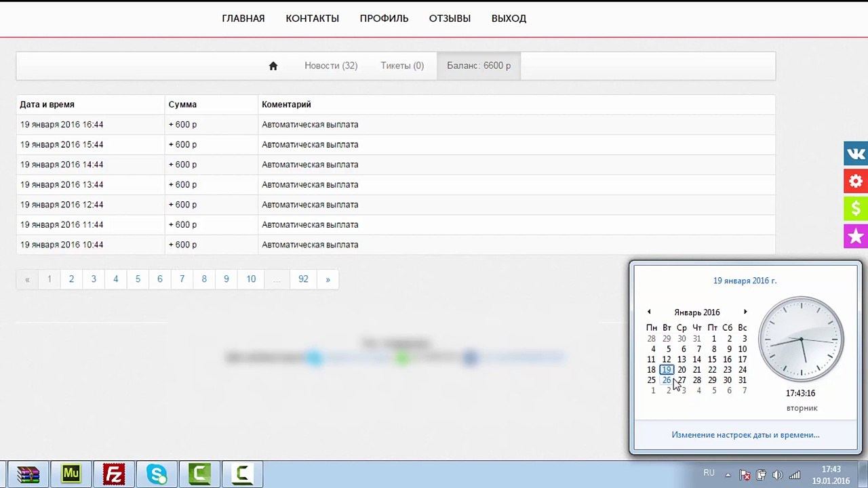Screen dimensions: 868x488
Task: Go to pagination page 3
Action: 94,279
